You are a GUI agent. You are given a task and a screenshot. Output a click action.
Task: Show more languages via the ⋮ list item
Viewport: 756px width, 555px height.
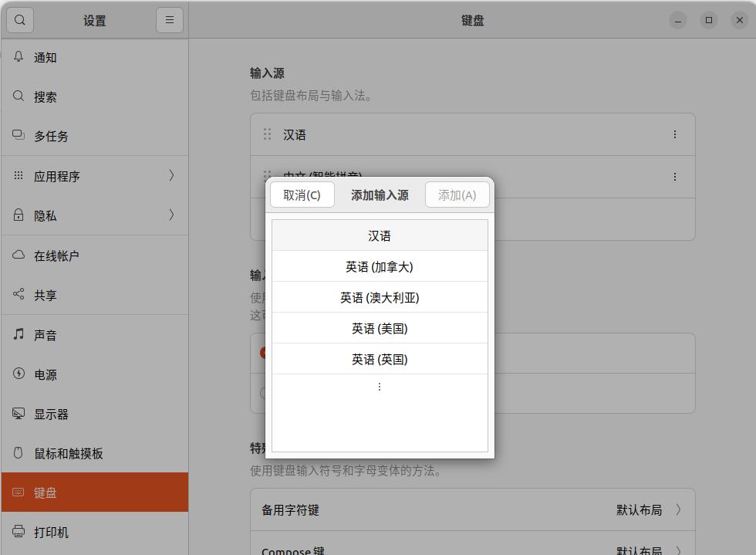tap(379, 386)
